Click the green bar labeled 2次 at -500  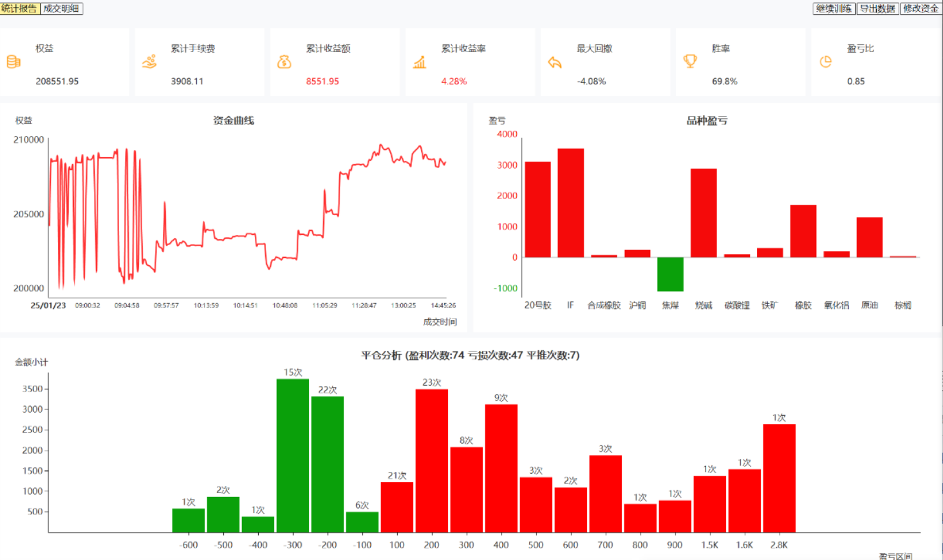(x=223, y=514)
